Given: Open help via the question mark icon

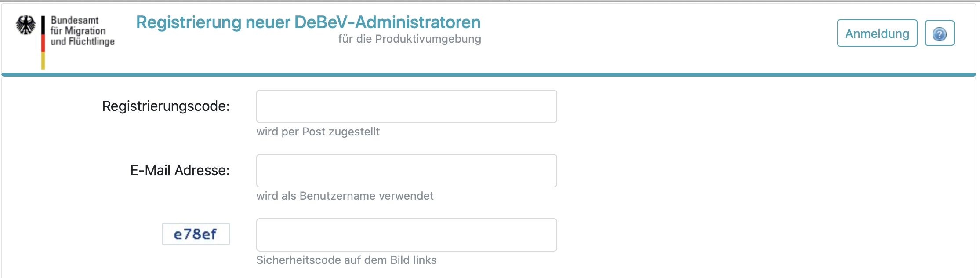Looking at the screenshot, I should coord(939,33).
